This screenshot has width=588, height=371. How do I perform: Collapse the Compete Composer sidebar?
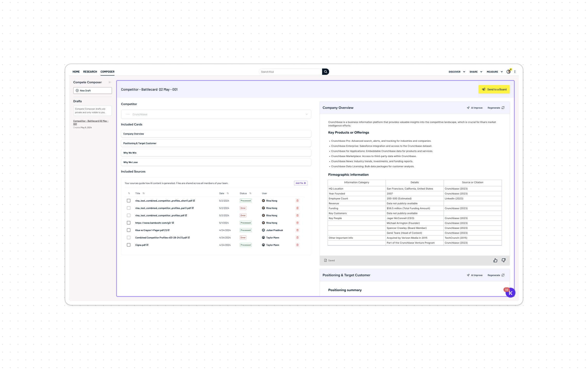[110, 82]
